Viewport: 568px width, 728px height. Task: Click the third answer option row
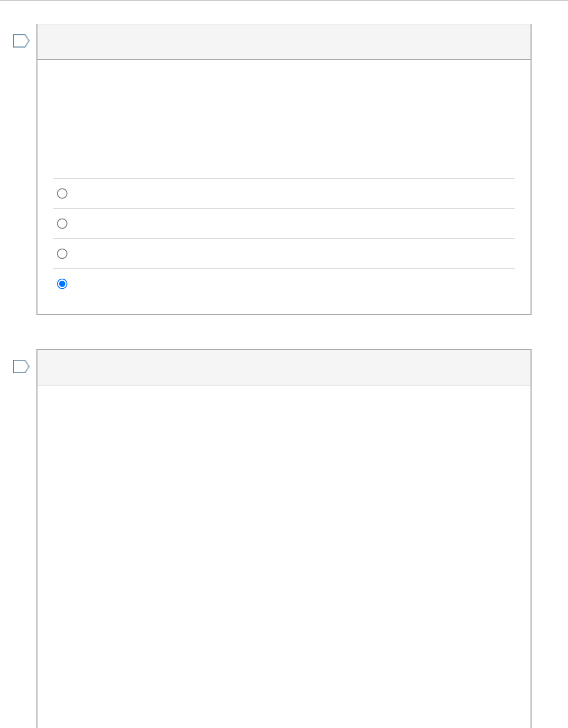pyautogui.click(x=284, y=254)
